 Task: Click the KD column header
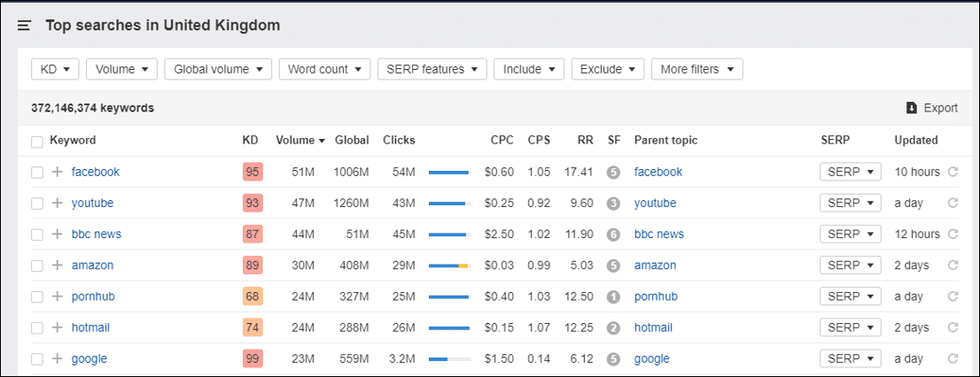click(x=250, y=141)
